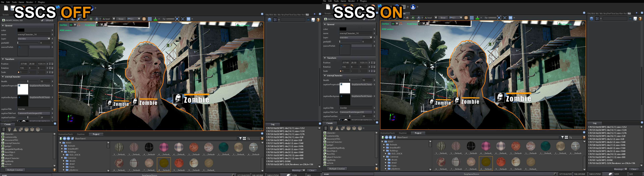644x176 pixels.
Task: Open the 0.1 step dropdown in SSCS ON toolbar
Action: click(461, 18)
